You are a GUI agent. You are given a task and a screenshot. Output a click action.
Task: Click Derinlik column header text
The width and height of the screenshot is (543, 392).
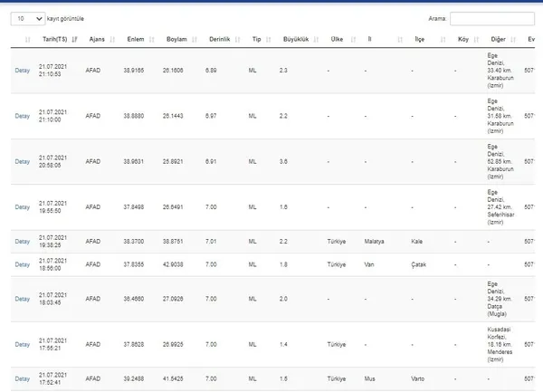219,39
